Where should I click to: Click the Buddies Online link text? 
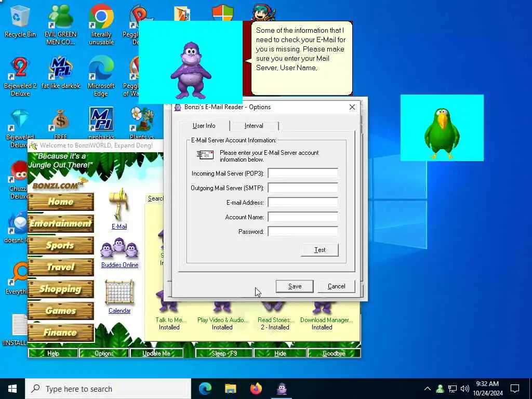click(x=119, y=265)
